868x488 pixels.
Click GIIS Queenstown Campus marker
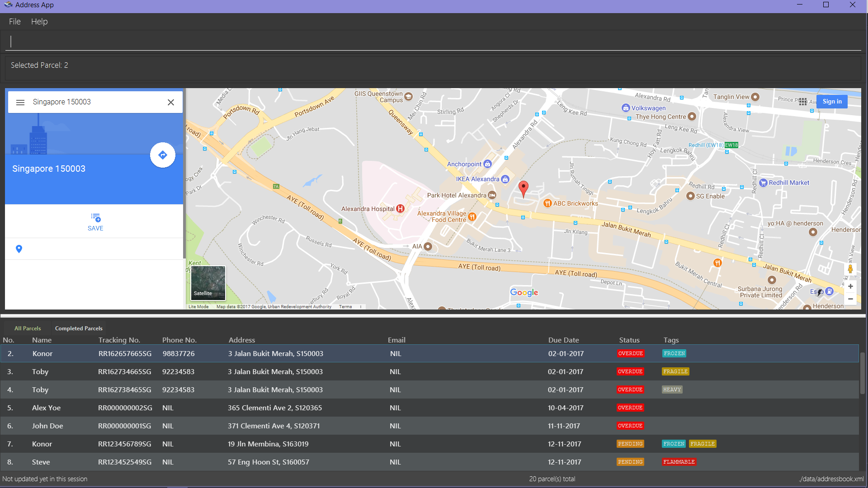408,96
